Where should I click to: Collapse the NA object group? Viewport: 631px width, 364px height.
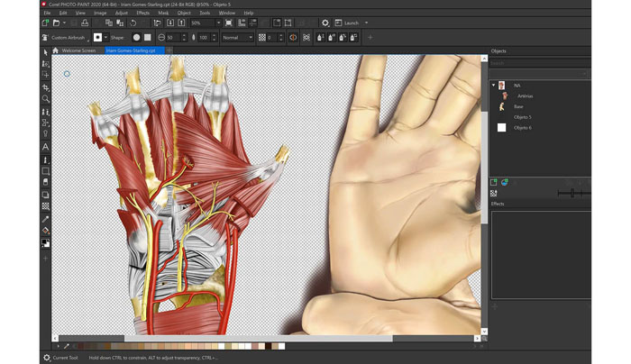(x=493, y=85)
